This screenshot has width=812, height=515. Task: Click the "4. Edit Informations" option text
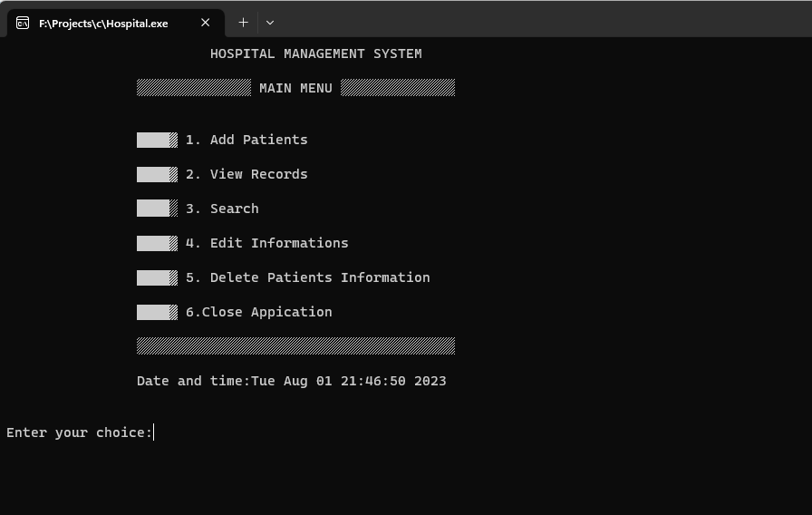pyautogui.click(x=266, y=243)
